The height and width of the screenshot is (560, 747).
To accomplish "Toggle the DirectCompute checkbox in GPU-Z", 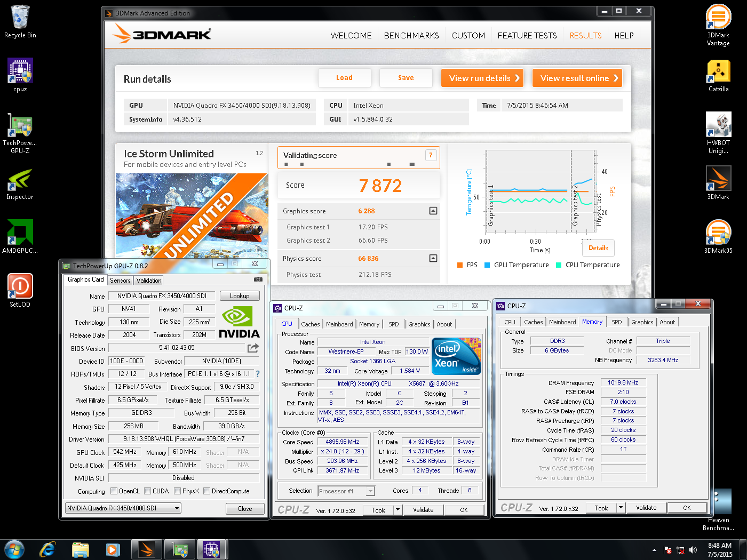I will point(206,491).
